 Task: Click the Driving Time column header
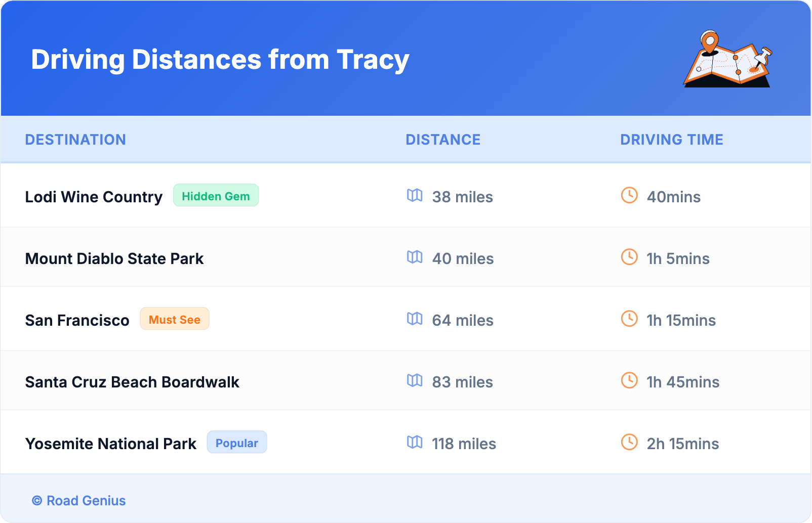click(x=671, y=140)
